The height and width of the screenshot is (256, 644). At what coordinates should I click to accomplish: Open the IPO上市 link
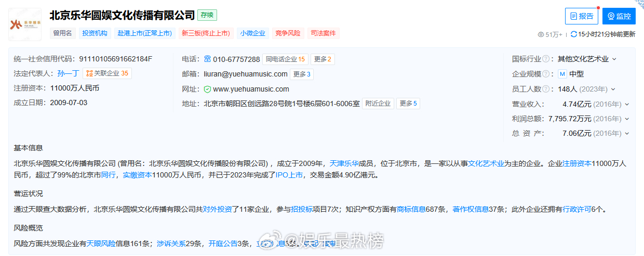pos(288,175)
